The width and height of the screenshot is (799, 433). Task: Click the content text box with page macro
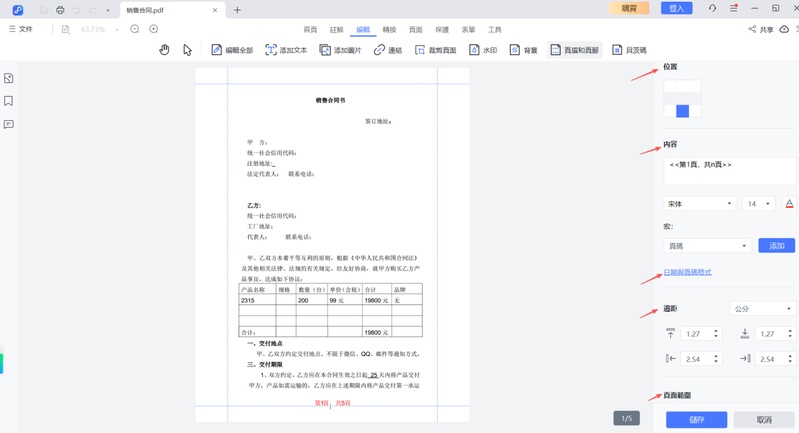point(729,171)
